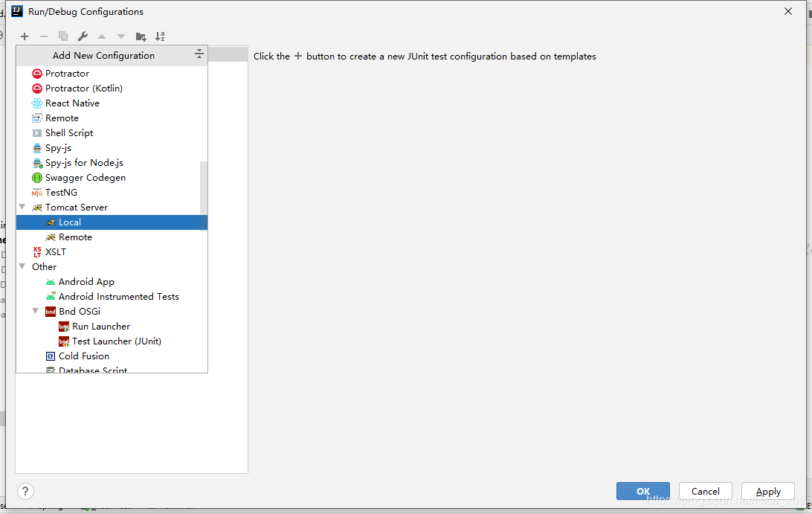Collapse the Other group
Viewport: 812px width, 514px height.
[22, 266]
